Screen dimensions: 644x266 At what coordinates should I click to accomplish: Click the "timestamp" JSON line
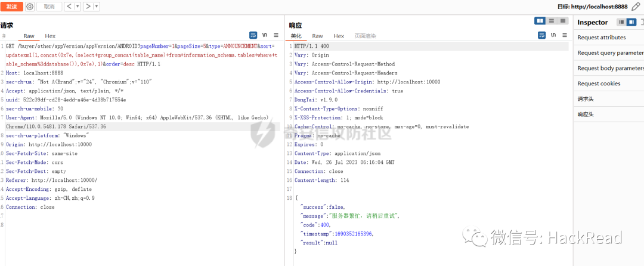pyautogui.click(x=337, y=234)
